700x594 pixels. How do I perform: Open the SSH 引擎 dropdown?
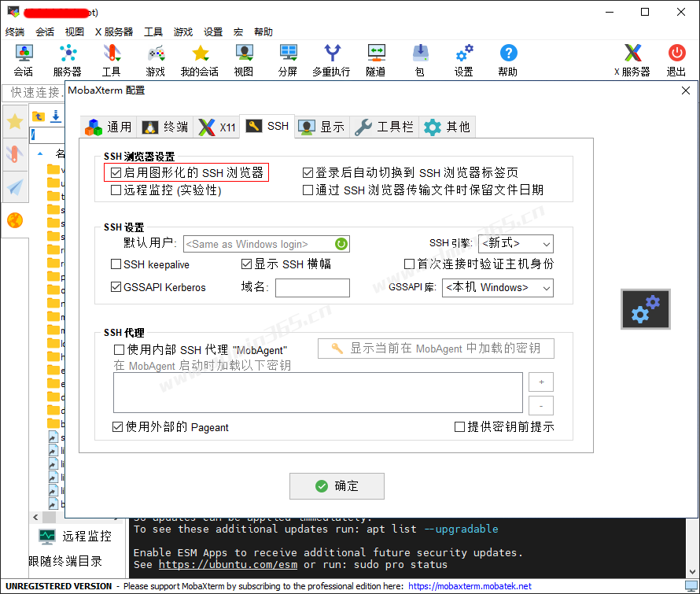pyautogui.click(x=516, y=244)
